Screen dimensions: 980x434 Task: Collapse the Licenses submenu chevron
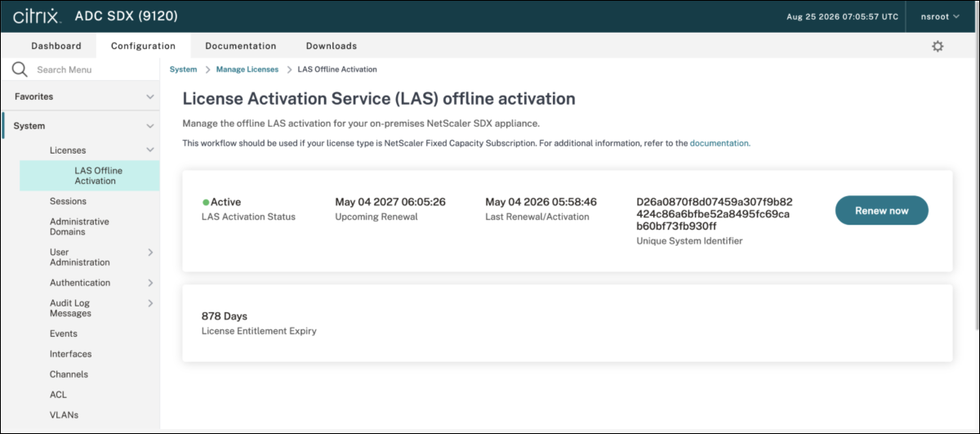[150, 150]
